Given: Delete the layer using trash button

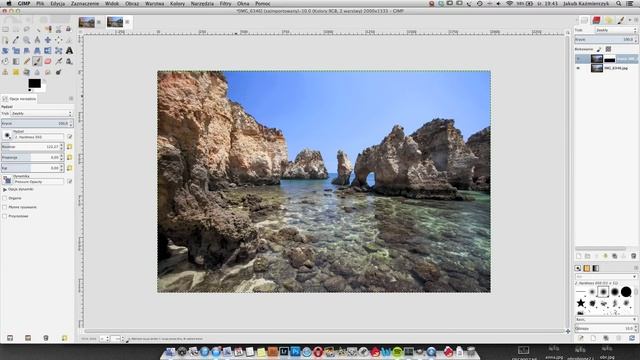Looking at the screenshot, I should point(633,256).
